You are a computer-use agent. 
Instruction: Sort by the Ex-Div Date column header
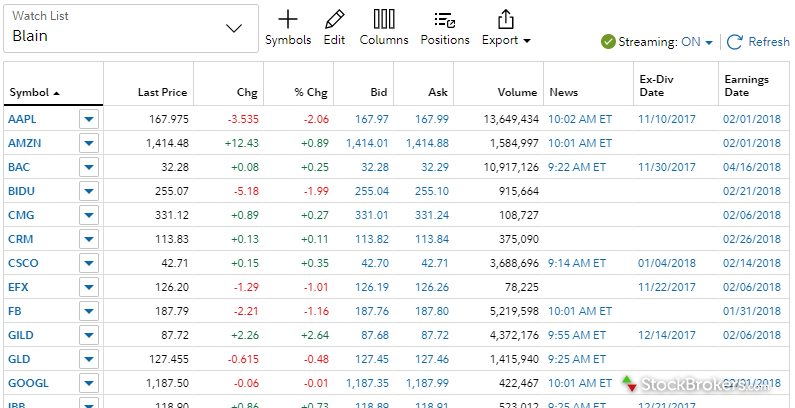coord(656,86)
